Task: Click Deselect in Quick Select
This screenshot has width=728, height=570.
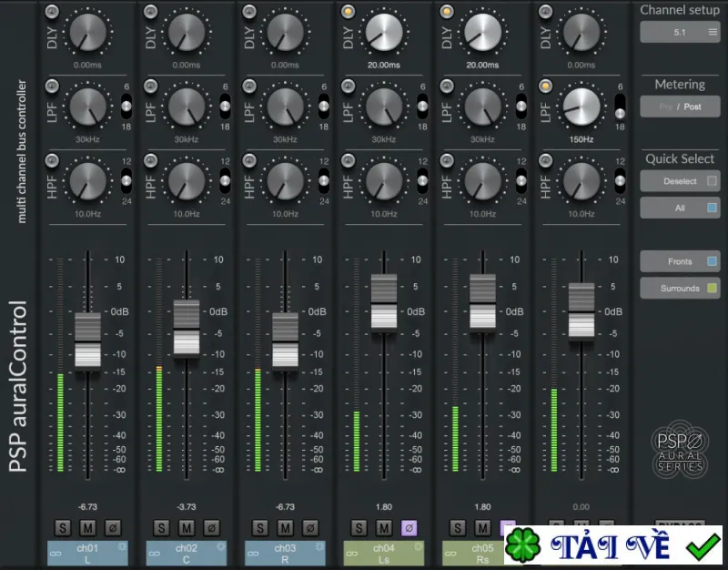Action: coord(680,181)
